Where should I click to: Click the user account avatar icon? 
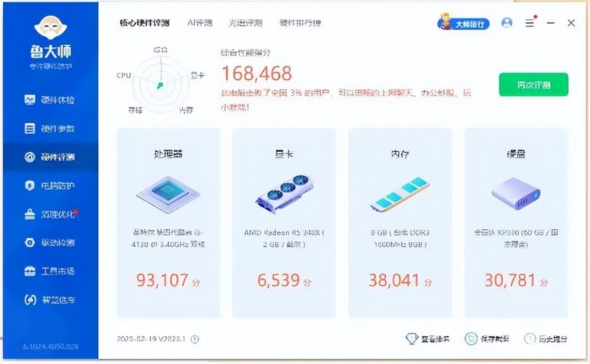click(507, 23)
